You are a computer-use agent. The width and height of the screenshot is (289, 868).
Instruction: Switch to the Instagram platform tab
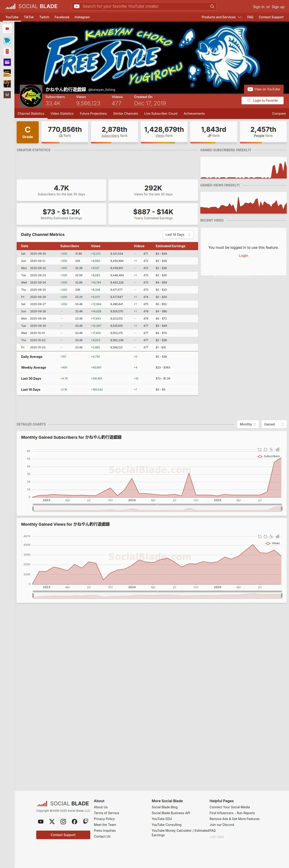[82, 17]
